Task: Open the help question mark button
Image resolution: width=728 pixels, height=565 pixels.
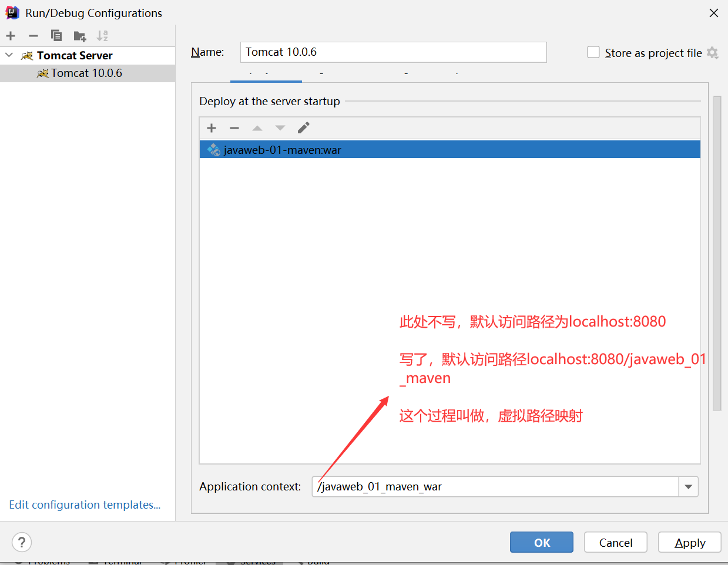Action: pos(22,542)
